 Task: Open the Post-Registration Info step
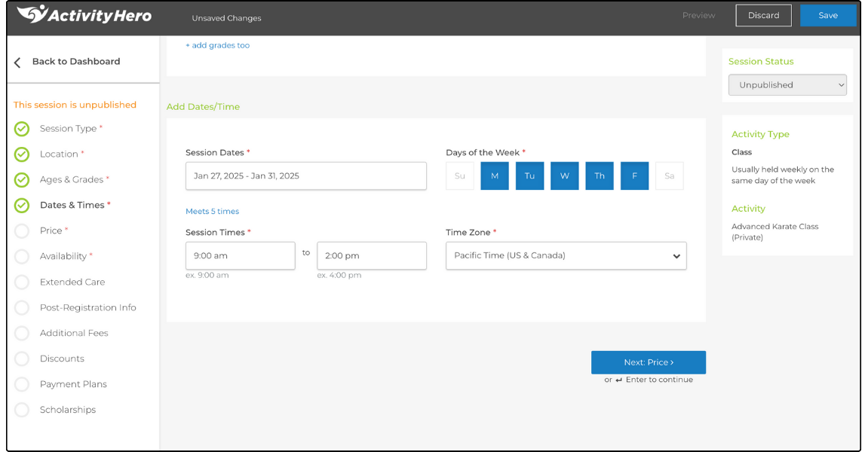(x=88, y=307)
